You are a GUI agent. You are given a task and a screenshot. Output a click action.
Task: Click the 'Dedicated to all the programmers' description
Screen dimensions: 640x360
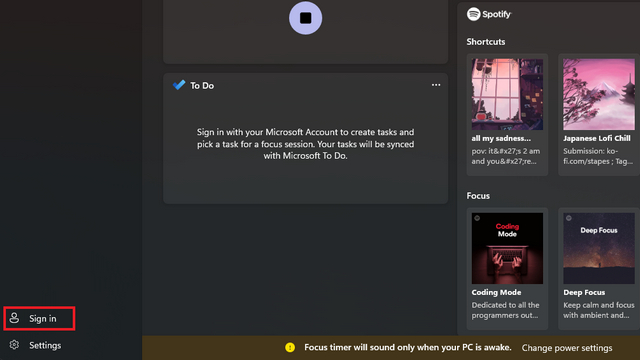(505, 310)
